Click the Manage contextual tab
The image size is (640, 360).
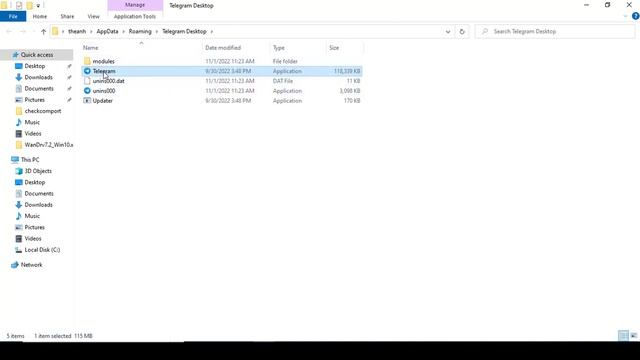click(x=135, y=5)
